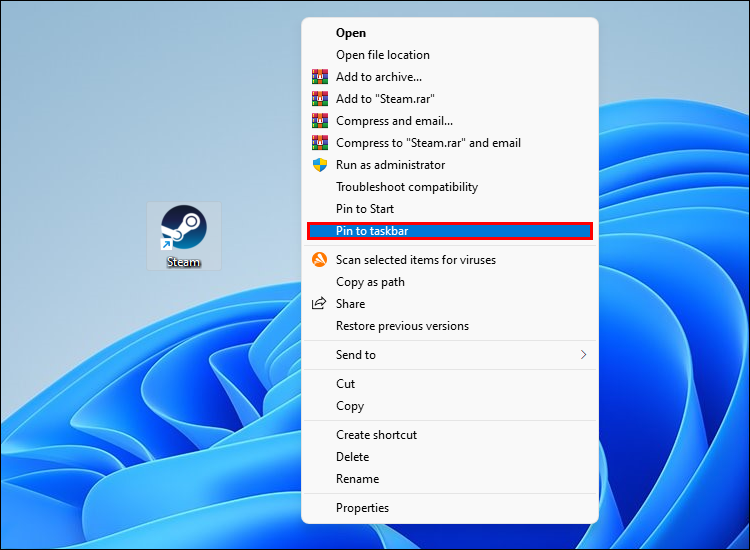Viewport: 750px width, 550px height.
Task: Choose Open from the context menu
Action: tap(450, 33)
